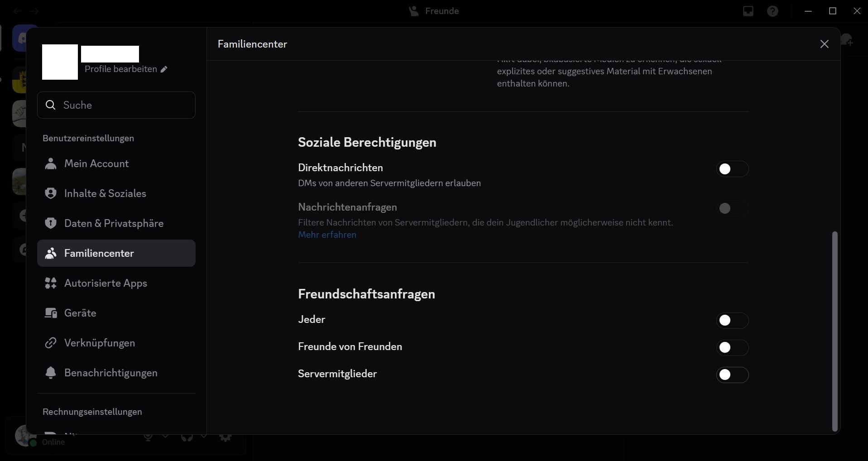Click the Mein Account person icon
The image size is (868, 461).
pos(51,163)
